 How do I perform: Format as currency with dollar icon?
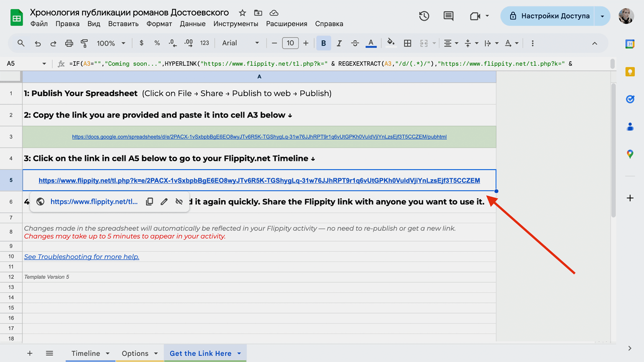point(141,43)
